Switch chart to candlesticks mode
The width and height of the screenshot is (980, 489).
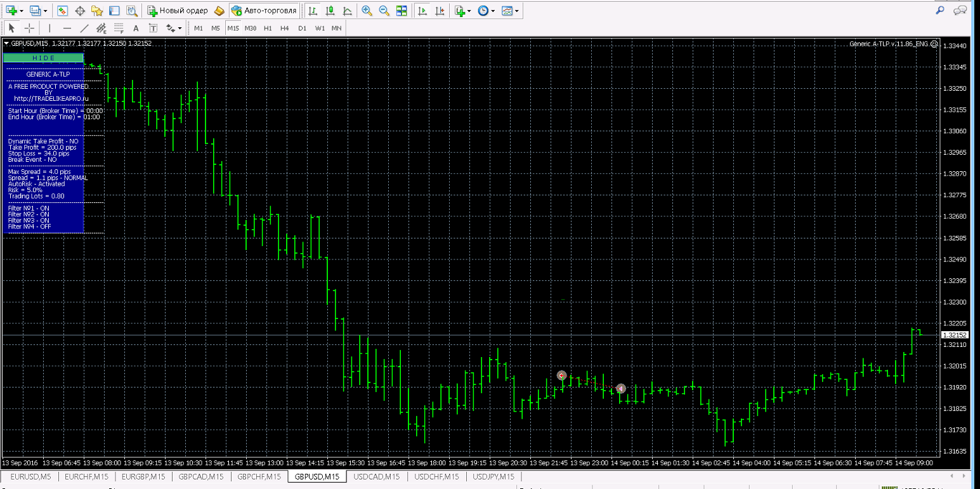330,11
